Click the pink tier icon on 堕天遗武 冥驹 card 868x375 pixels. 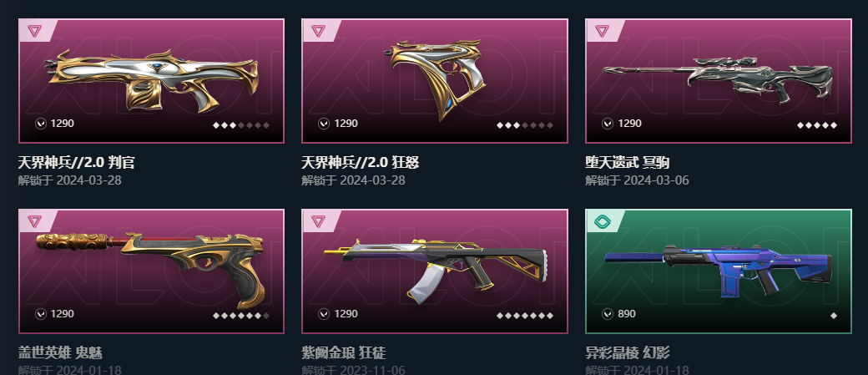click(602, 30)
